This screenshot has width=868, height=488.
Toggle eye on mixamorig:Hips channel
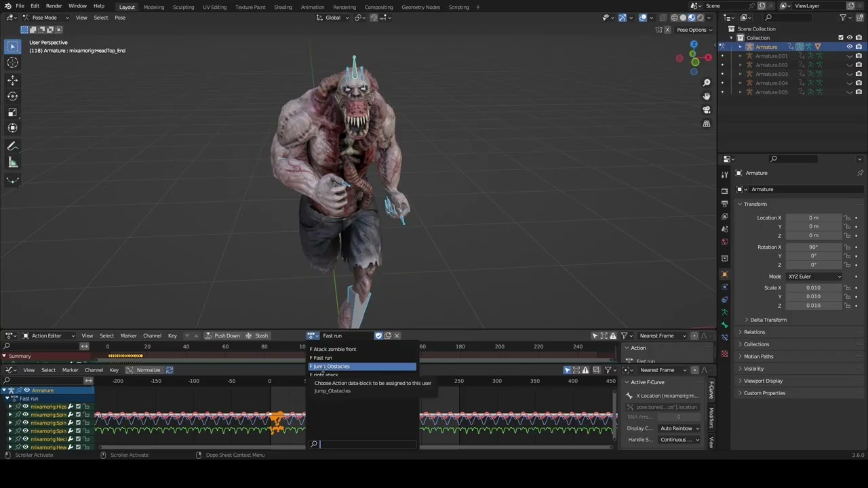(x=26, y=407)
